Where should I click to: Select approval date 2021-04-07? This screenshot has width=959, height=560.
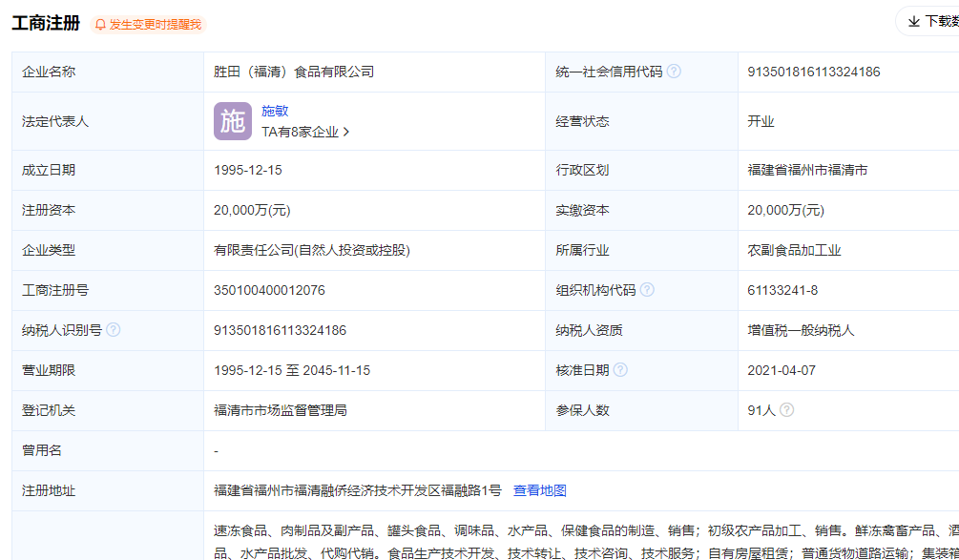(781, 370)
